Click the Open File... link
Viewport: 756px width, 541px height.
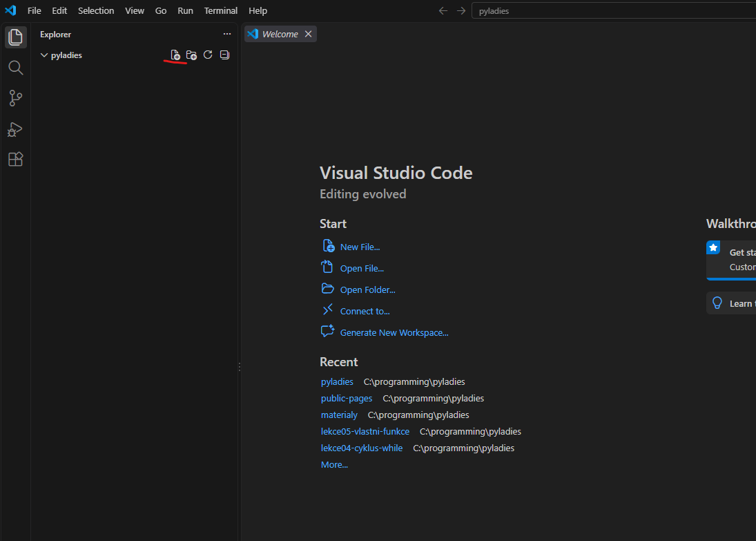click(x=362, y=268)
